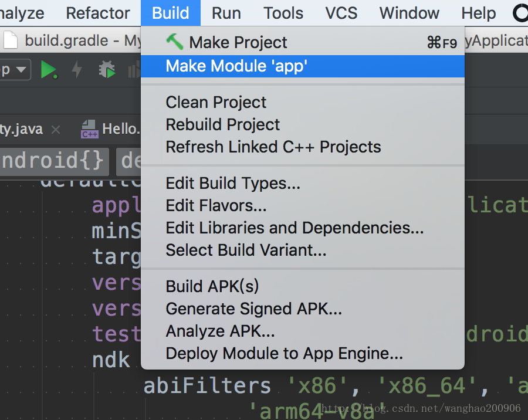
Task: Click the build.gradle document icon in title bar
Action: [x=10, y=40]
